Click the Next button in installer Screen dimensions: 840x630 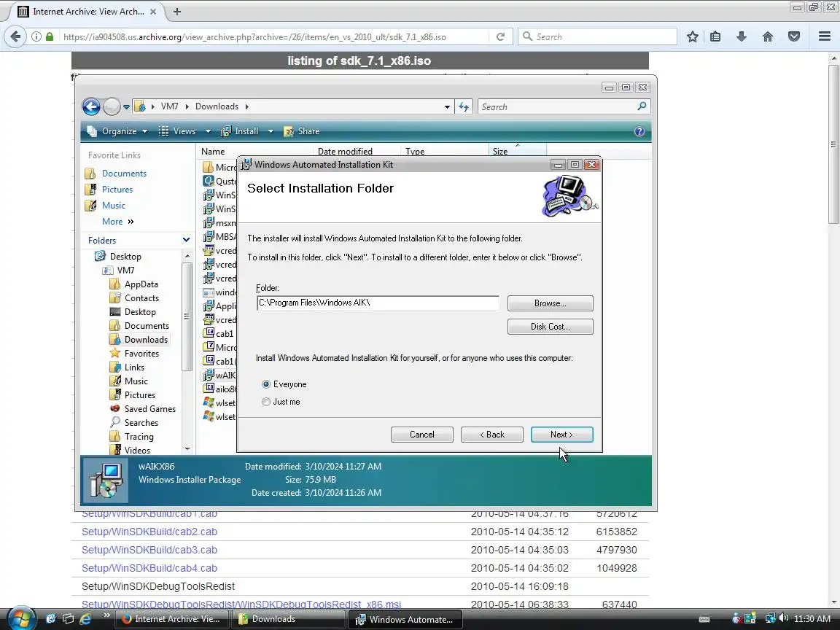coord(561,435)
